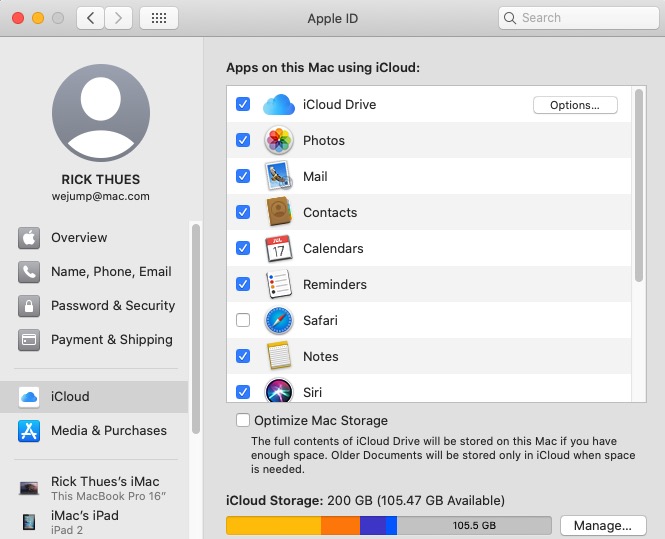Click the Safari compass icon
665x539 pixels.
(279, 320)
